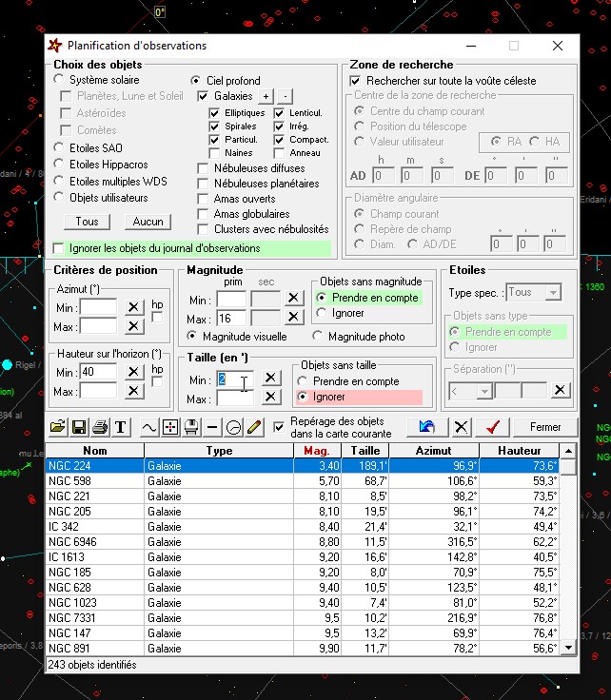Sort by the Hauteur column header
The image size is (611, 700).
[519, 451]
